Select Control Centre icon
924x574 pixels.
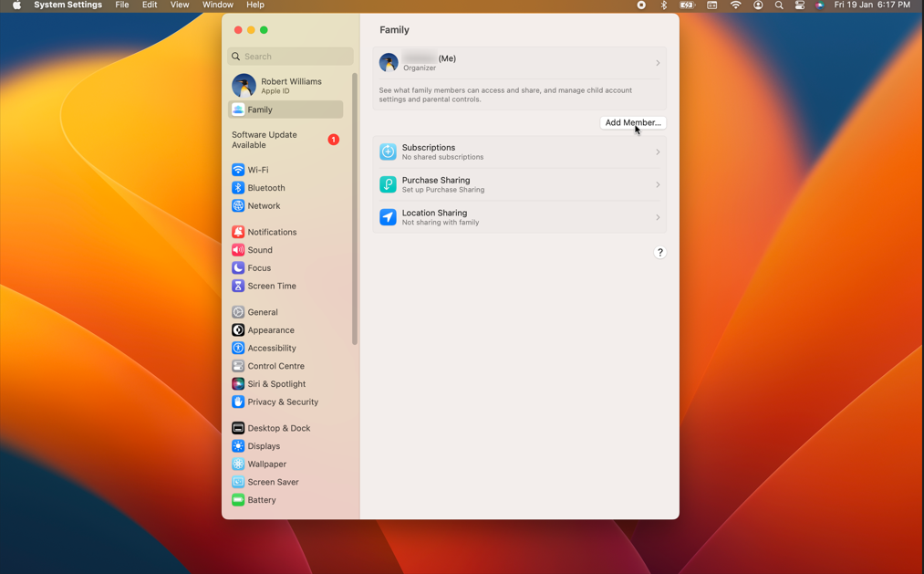[x=238, y=366]
